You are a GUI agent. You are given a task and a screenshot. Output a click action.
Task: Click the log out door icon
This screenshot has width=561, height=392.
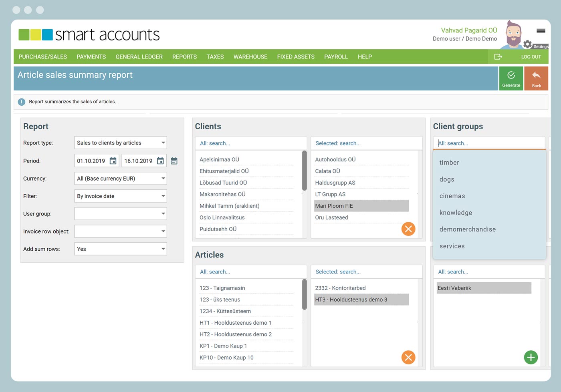[498, 57]
